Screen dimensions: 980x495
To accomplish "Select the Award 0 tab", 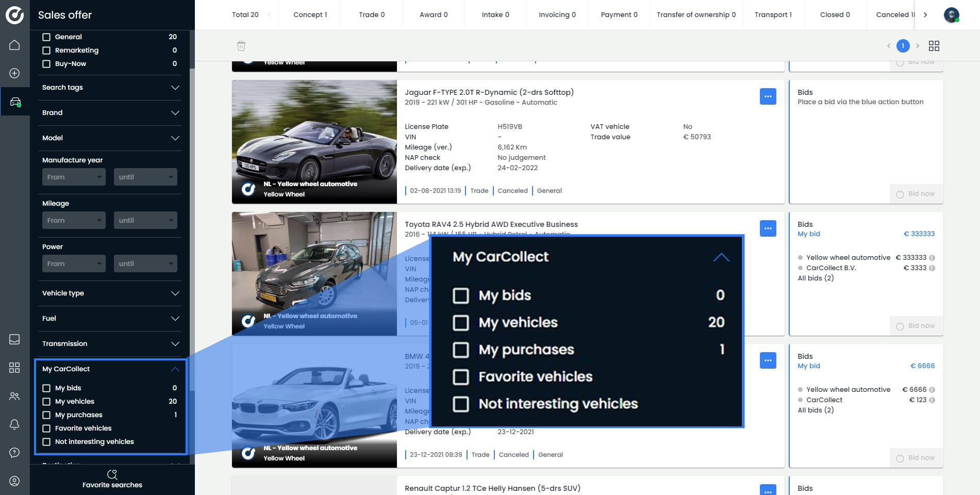I will [x=434, y=15].
